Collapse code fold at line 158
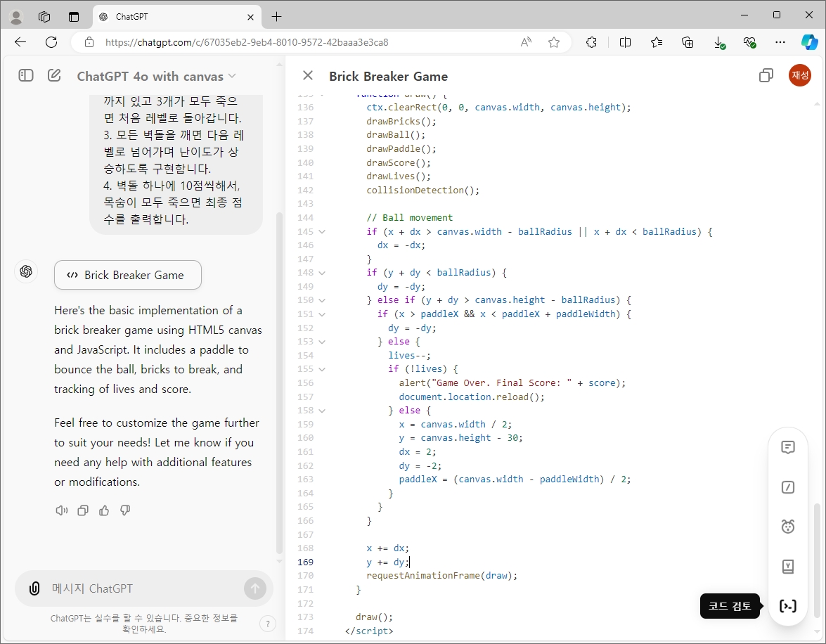The height and width of the screenshot is (644, 826). click(322, 411)
